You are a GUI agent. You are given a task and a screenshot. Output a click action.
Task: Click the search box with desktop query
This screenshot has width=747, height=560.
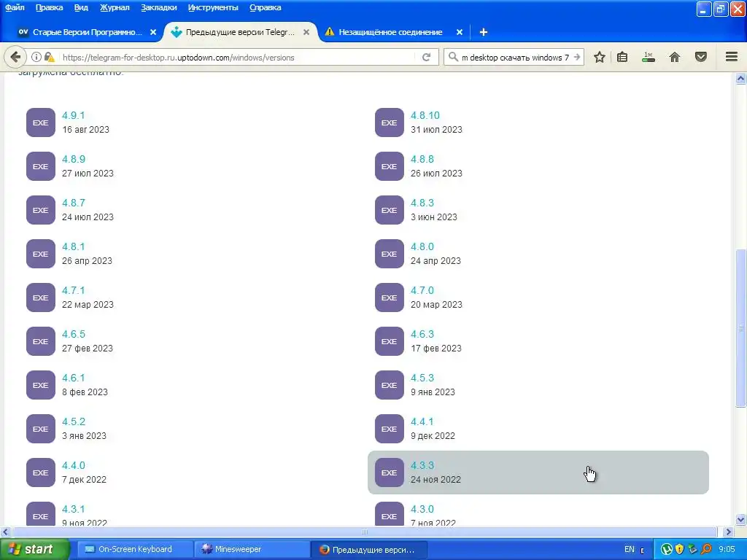(x=514, y=57)
